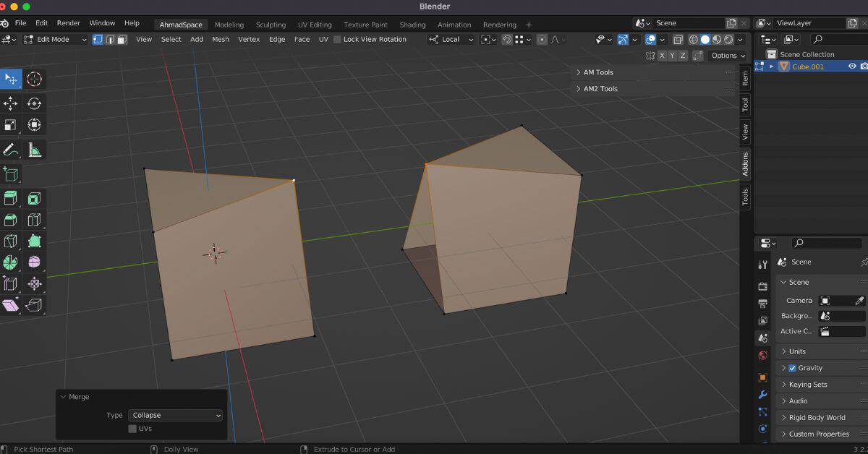Open the Merge Type dropdown showing Collapse
Screen dimensions: 868x454
pos(175,415)
